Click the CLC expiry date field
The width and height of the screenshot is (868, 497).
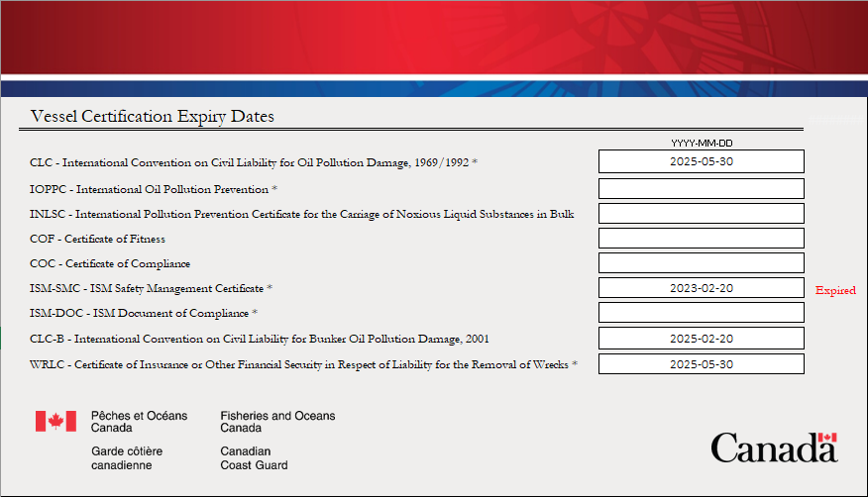pos(701,161)
